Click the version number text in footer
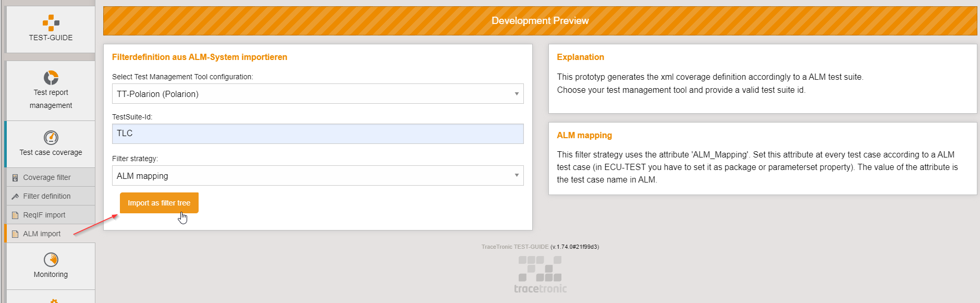Screen dimensions: 980x303 [x=574, y=247]
